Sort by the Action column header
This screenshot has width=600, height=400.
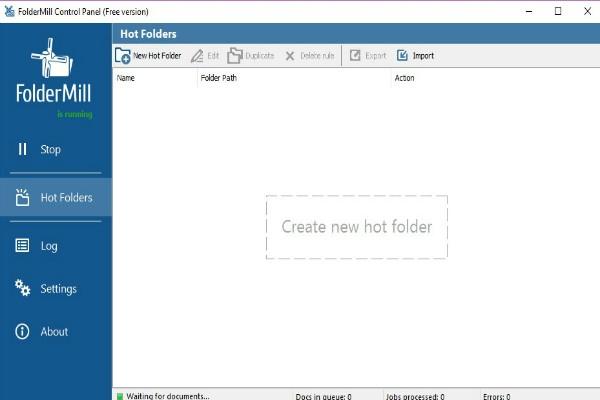tap(404, 78)
